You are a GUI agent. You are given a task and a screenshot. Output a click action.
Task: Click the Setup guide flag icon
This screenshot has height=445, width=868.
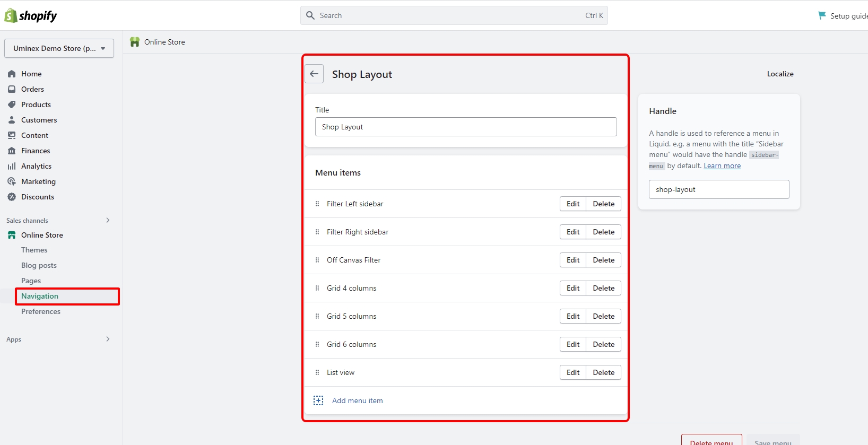(x=822, y=15)
